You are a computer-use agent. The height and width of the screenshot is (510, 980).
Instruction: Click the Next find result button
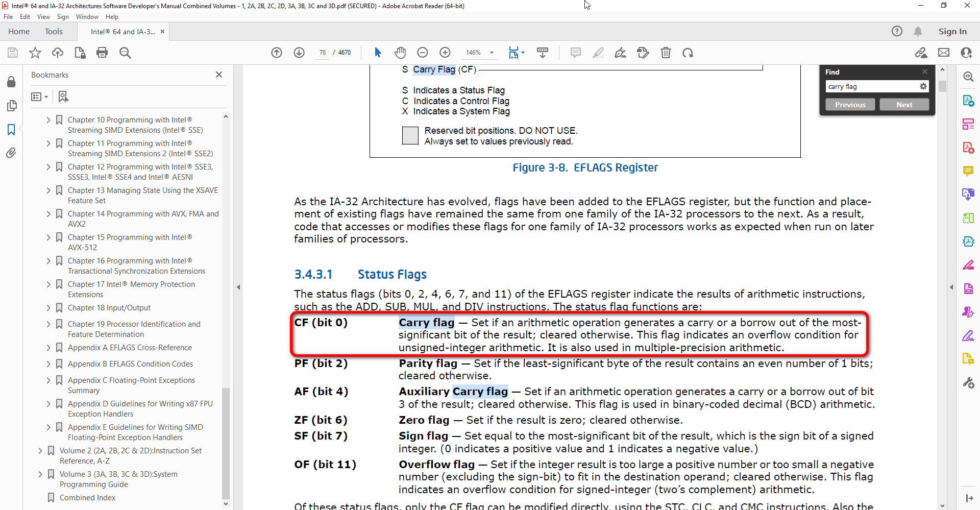tap(904, 105)
